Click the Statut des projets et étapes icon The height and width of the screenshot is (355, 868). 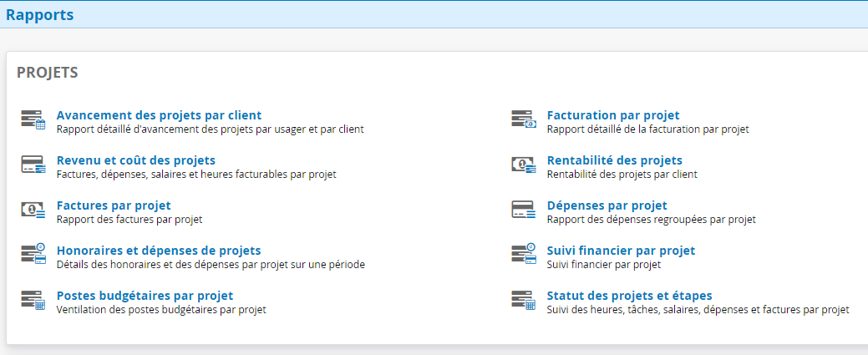coord(523,300)
